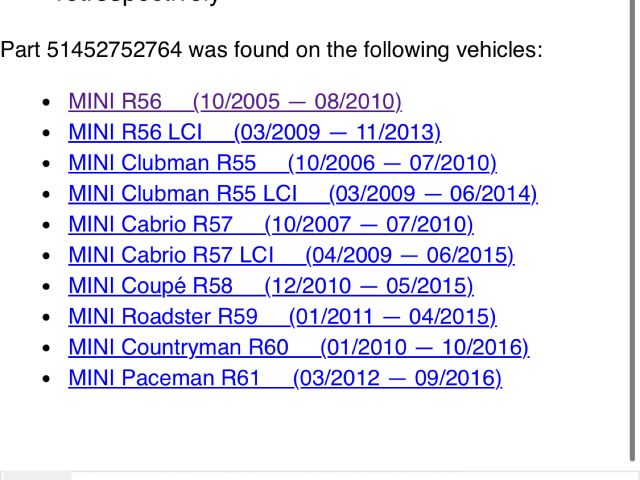Image resolution: width=640 pixels, height=480 pixels.
Task: Follow the MINI Clubman R55 link
Action: click(162, 163)
